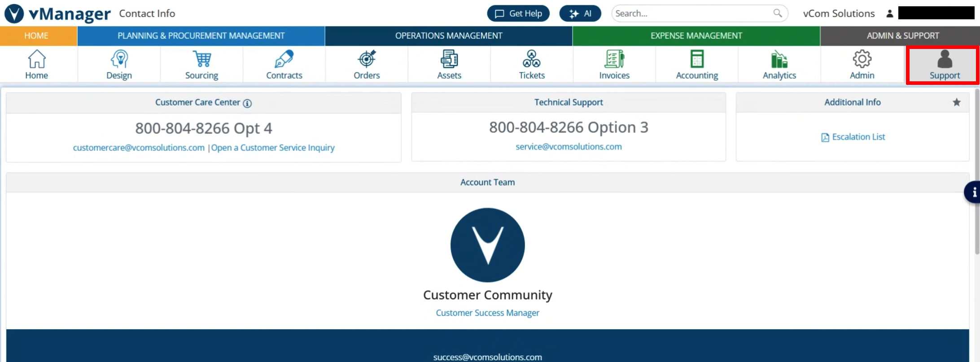This screenshot has width=980, height=362.
Task: Click the Technical Support header
Action: coord(569,102)
